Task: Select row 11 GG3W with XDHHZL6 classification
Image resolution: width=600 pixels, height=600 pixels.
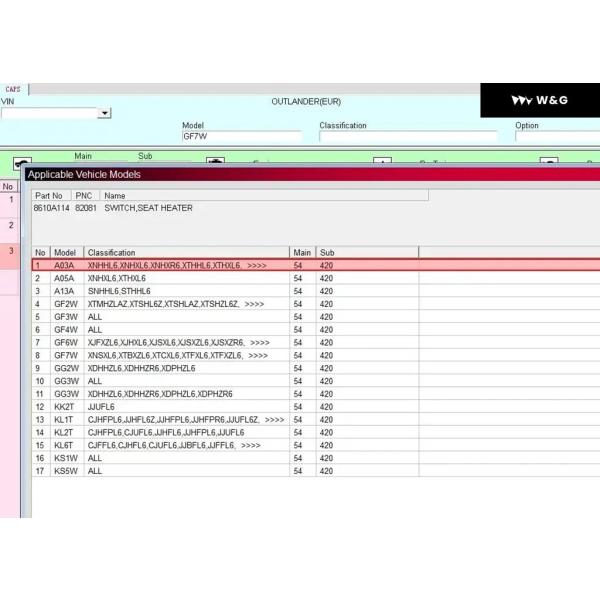Action: click(x=316, y=394)
